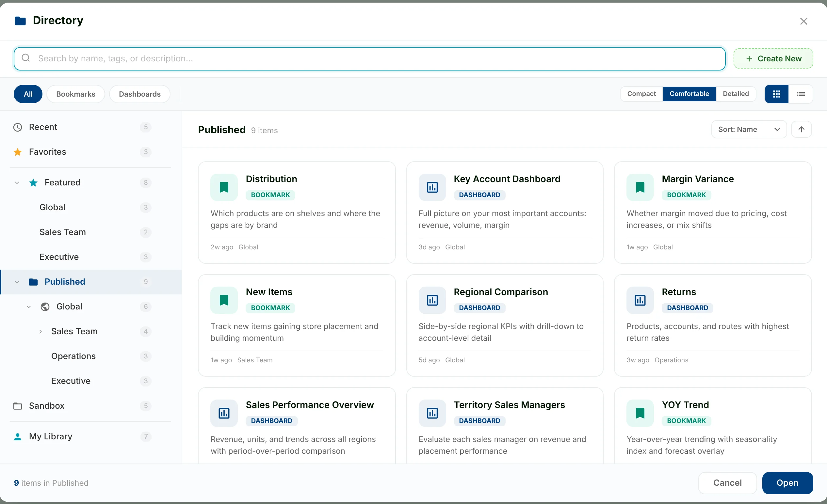827x504 pixels.
Task: Click the Sandbox folder icon
Action: 17,406
